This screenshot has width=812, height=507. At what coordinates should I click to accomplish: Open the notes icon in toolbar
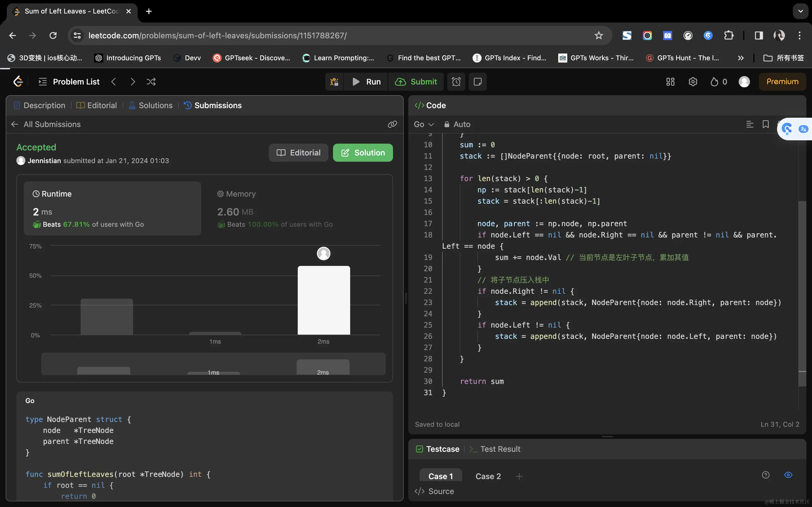pyautogui.click(x=477, y=81)
